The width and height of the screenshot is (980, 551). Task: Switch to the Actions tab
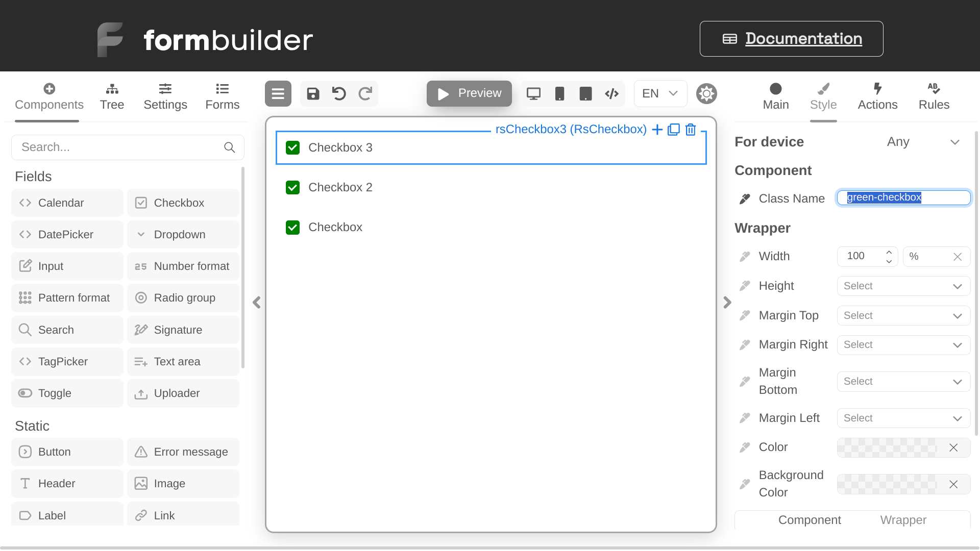(x=878, y=95)
